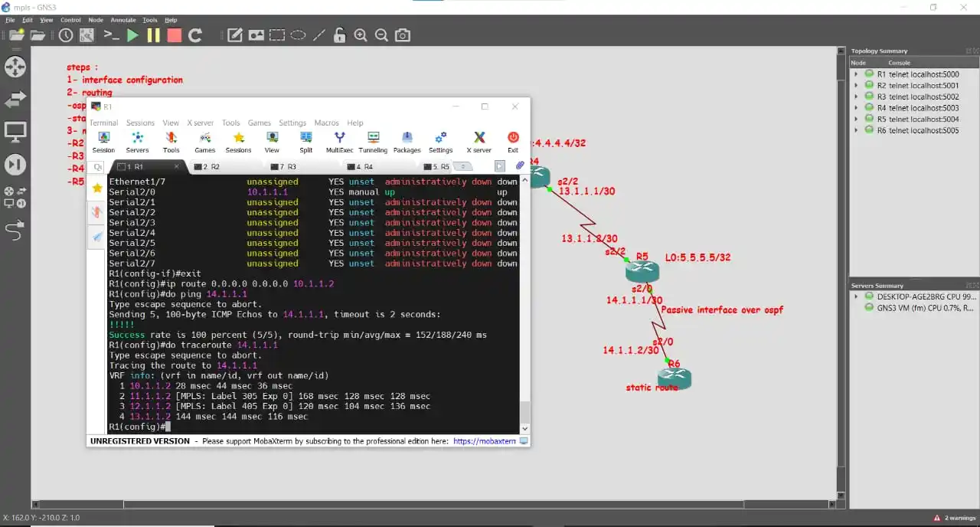Image resolution: width=980 pixels, height=527 pixels.
Task: Expand R5 node in Topology Summary
Action: (x=857, y=119)
